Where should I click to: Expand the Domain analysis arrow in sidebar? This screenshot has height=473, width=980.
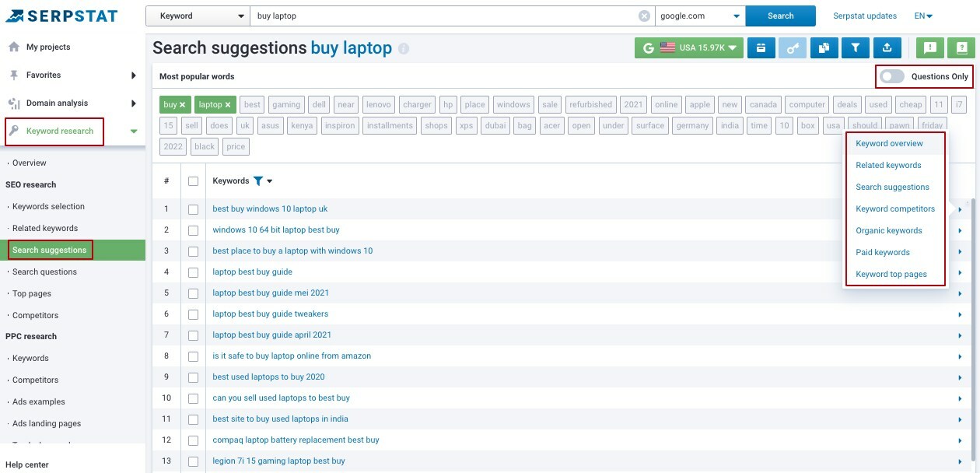click(134, 103)
